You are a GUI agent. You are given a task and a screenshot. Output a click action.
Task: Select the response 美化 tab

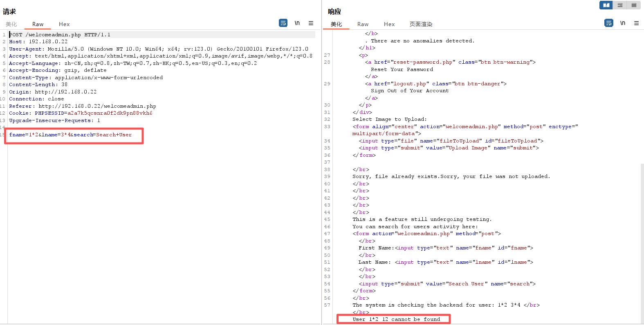336,24
